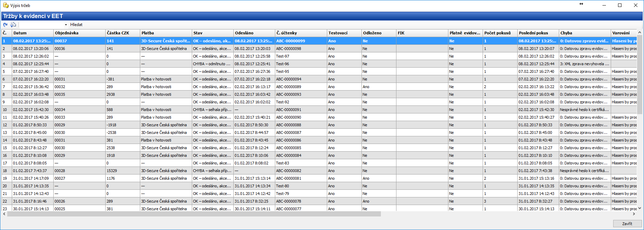
Task: Minimize the Výpis tržeb window
Action: click(x=604, y=5)
